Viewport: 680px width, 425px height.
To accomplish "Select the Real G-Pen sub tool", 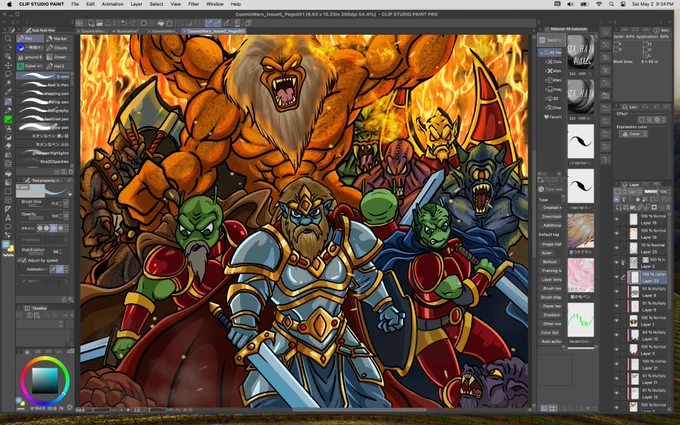I will coord(42,85).
